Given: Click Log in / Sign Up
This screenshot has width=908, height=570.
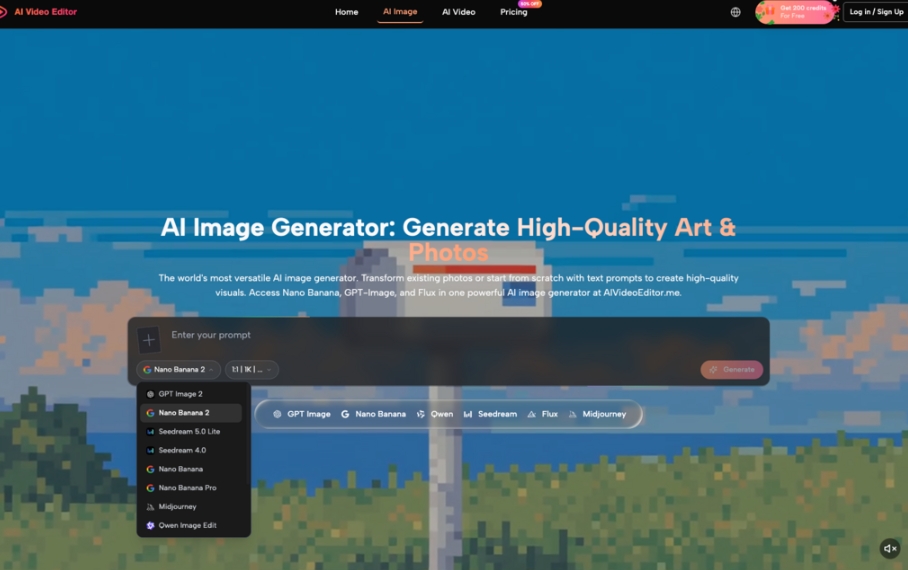Looking at the screenshot, I should (876, 12).
